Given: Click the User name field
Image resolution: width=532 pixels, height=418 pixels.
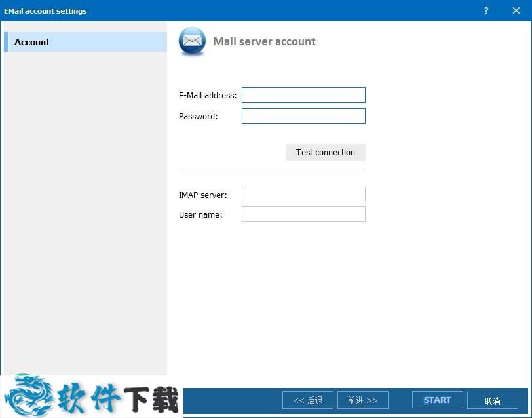Looking at the screenshot, I should click(x=303, y=214).
